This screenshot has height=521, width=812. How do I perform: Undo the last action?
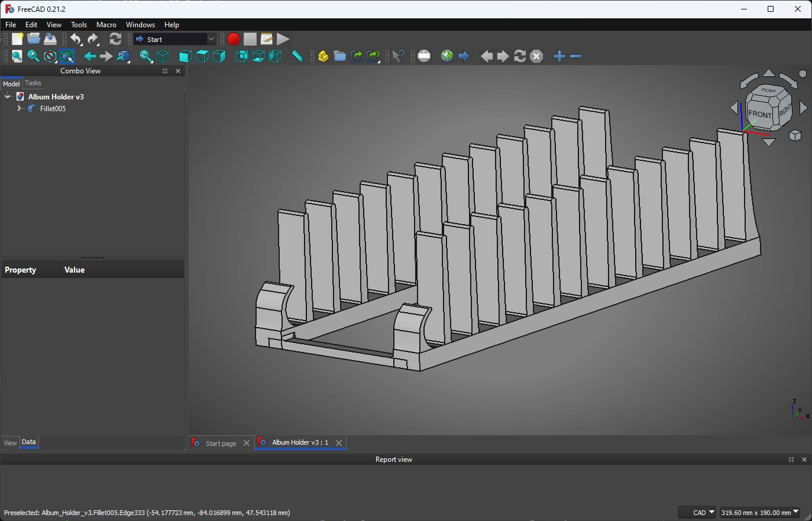tap(76, 39)
